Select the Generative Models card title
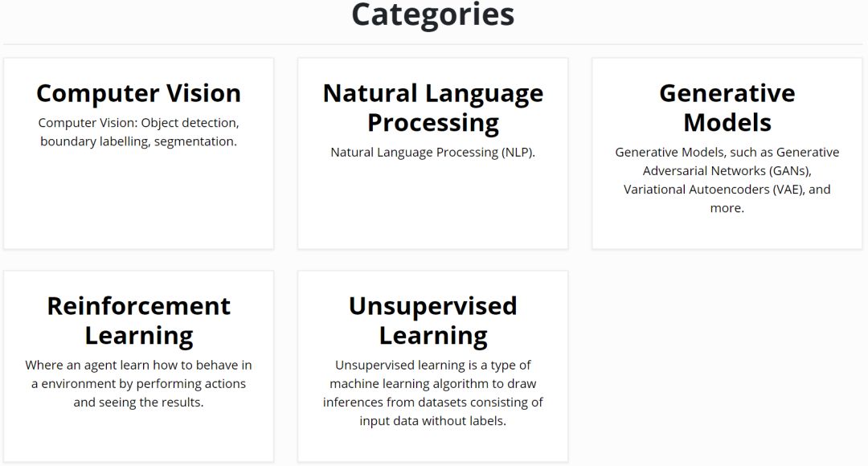 click(727, 108)
